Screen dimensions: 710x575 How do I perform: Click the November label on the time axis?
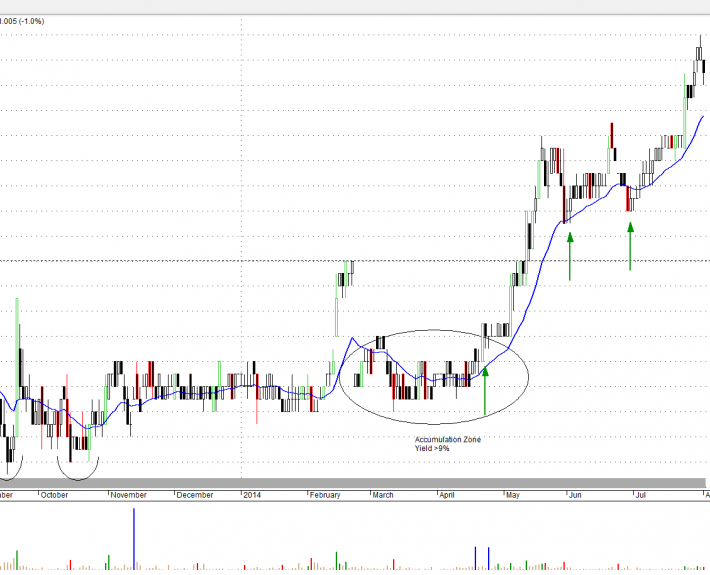pyautogui.click(x=129, y=495)
